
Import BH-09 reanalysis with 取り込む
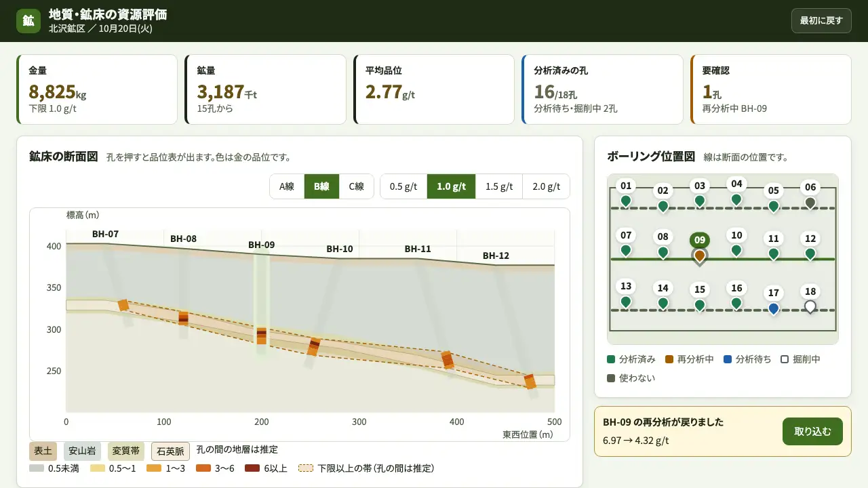[812, 431]
